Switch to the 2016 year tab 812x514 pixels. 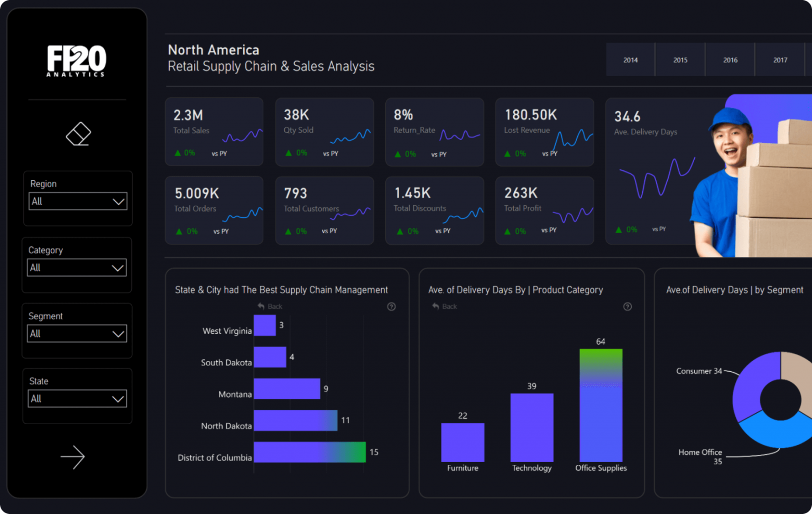pos(730,60)
